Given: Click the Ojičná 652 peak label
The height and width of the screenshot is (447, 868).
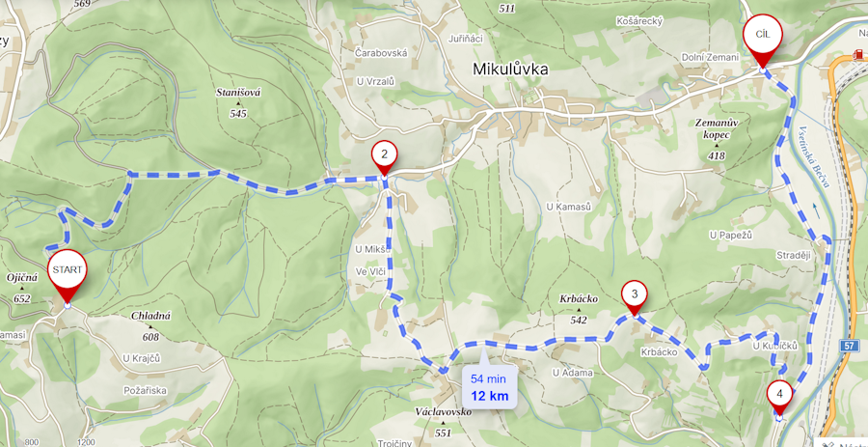Looking at the screenshot, I should click(x=22, y=288).
